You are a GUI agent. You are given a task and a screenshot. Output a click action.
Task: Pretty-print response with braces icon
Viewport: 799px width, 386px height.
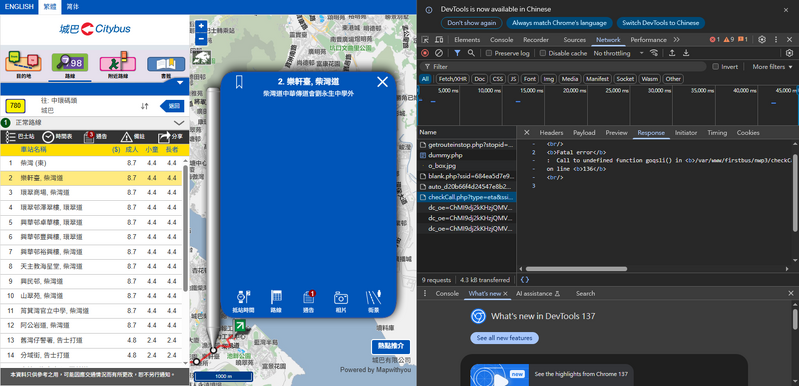click(x=524, y=280)
